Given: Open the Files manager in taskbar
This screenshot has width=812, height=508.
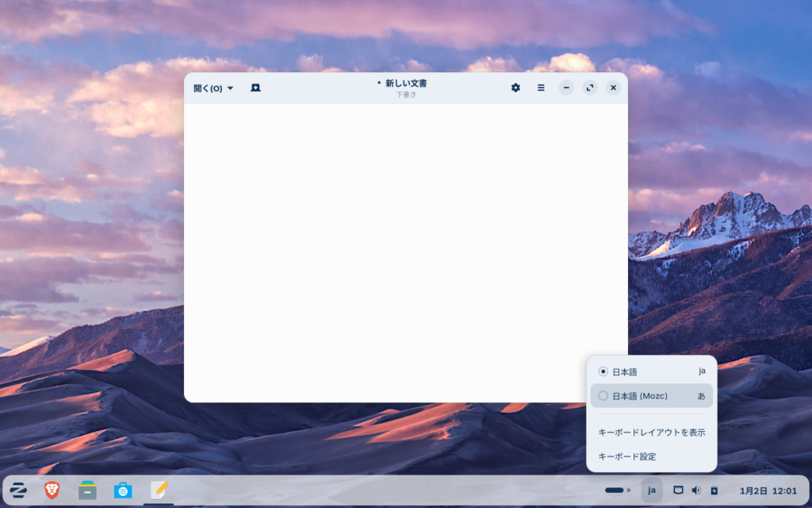Looking at the screenshot, I should 87,491.
